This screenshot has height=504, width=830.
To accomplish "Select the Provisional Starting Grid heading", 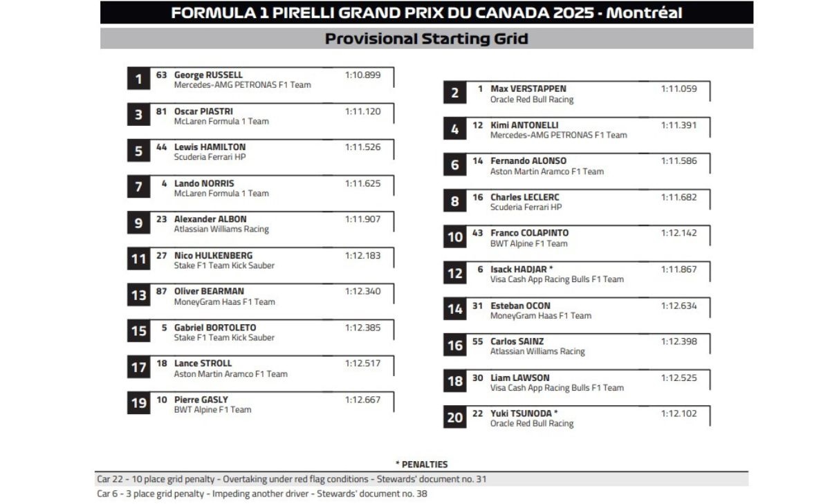I will (x=426, y=39).
